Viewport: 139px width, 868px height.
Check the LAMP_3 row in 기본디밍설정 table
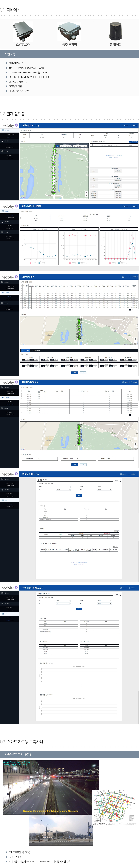point(21,293)
